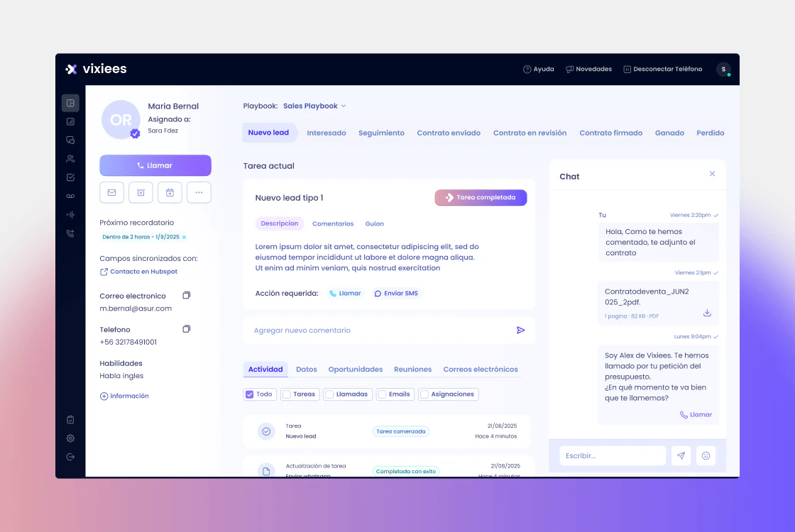The height and width of the screenshot is (532, 795).
Task: Send the chat message with paper plane
Action: 681,455
